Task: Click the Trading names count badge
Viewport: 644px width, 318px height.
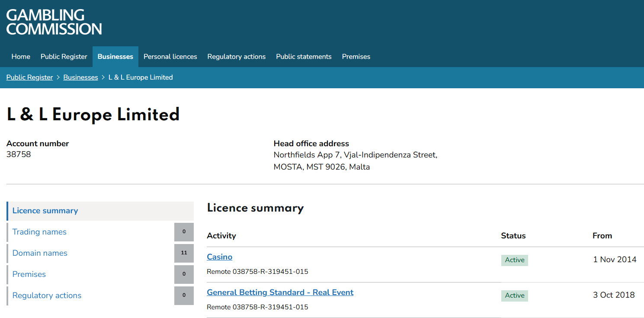Action: 184,232
